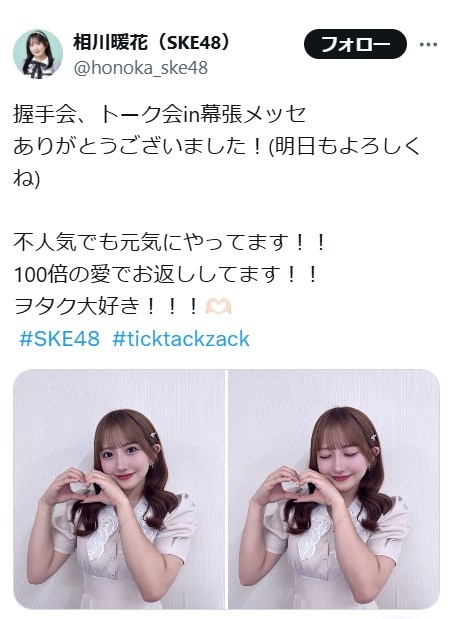Click the face in the left photo
The height and width of the screenshot is (619, 453).
[122, 460]
